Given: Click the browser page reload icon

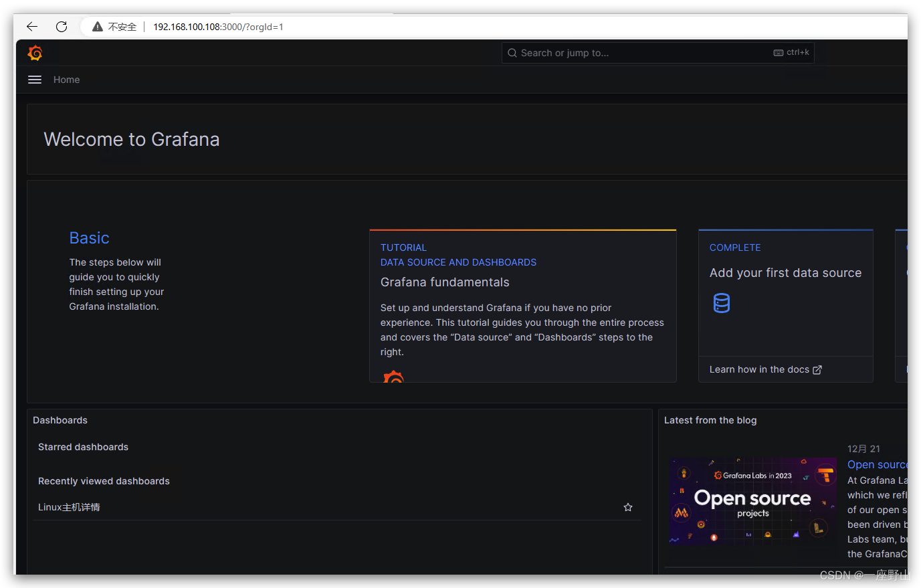Looking at the screenshot, I should [61, 26].
